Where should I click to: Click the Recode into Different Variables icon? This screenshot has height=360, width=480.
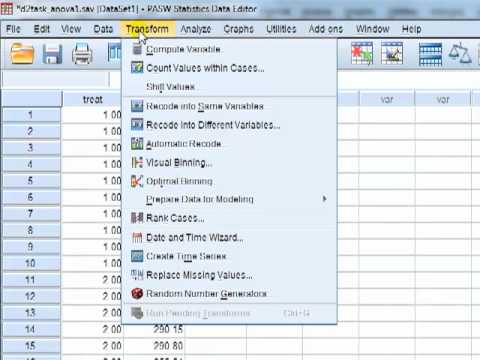[x=137, y=125]
